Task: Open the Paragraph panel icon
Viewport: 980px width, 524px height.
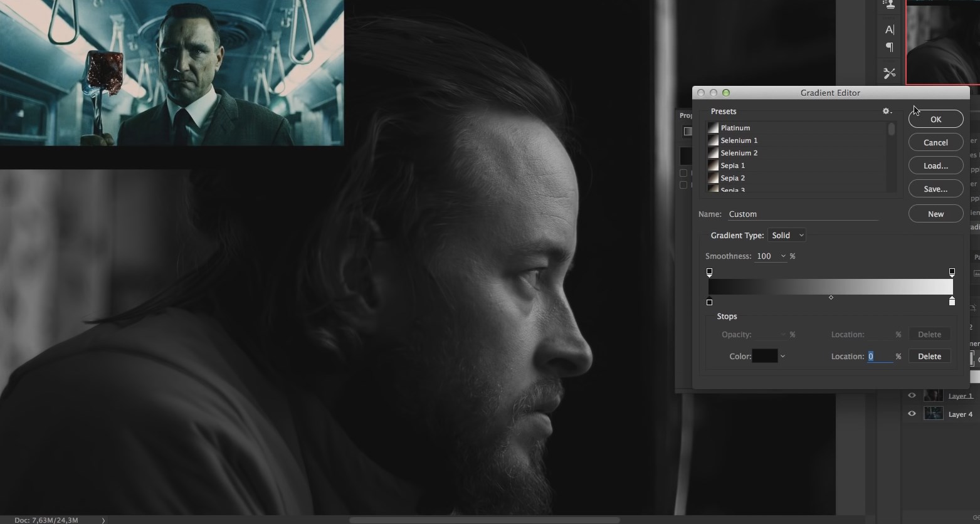Action: (889, 48)
